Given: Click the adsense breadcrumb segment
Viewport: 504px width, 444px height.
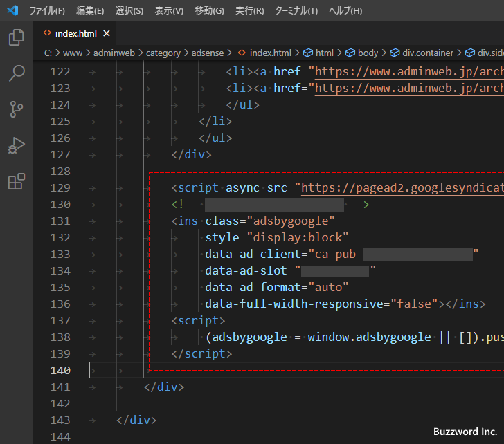Looking at the screenshot, I should pos(208,53).
